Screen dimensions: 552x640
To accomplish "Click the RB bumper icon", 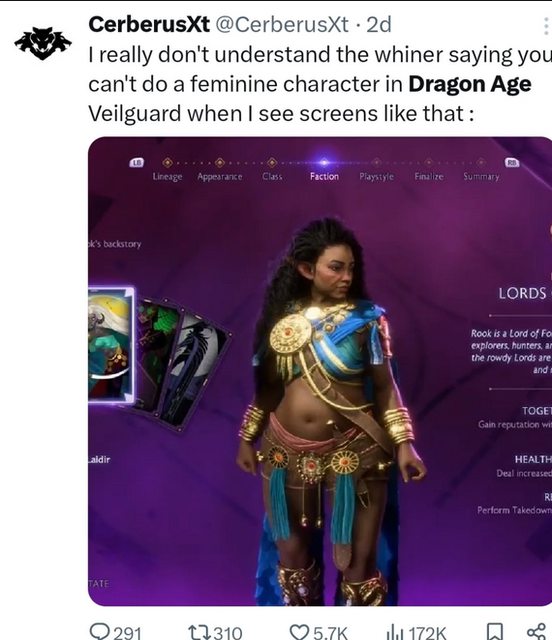I will (x=512, y=162).
